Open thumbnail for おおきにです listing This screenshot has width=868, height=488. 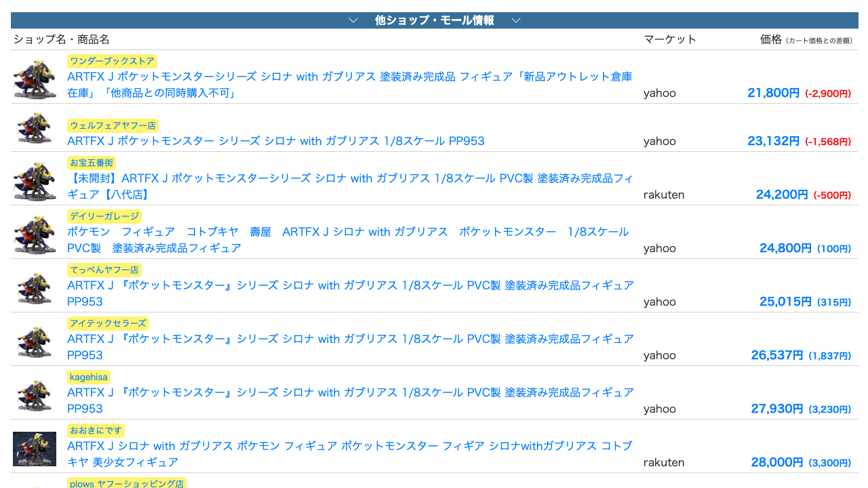coord(35,449)
